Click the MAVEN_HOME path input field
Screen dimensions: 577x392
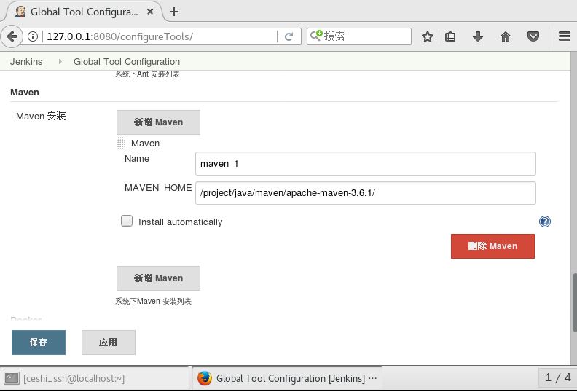[x=366, y=193]
